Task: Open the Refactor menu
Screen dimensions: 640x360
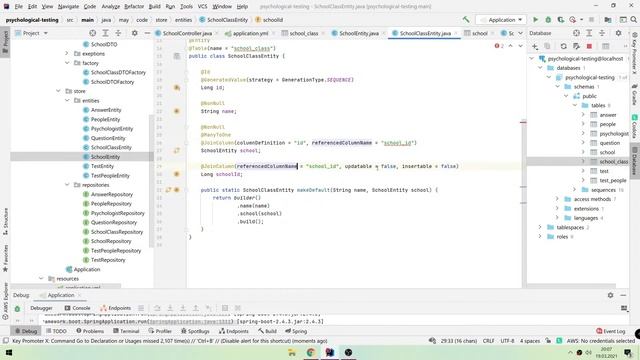Action: click(134, 7)
